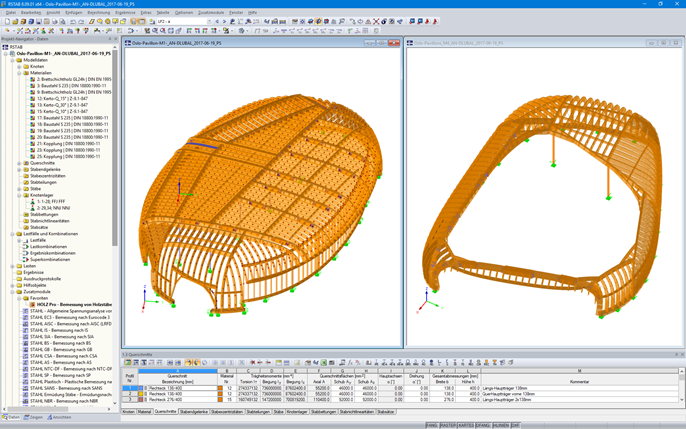Click the Undo arrow icon
The width and height of the screenshot is (686, 429).
(x=73, y=21)
